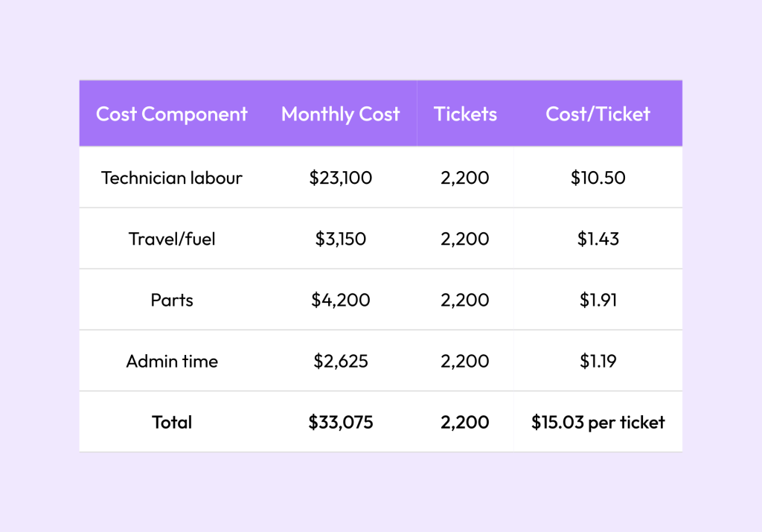Image resolution: width=762 pixels, height=532 pixels.
Task: Select the Cost/Ticket column header
Action: point(598,114)
